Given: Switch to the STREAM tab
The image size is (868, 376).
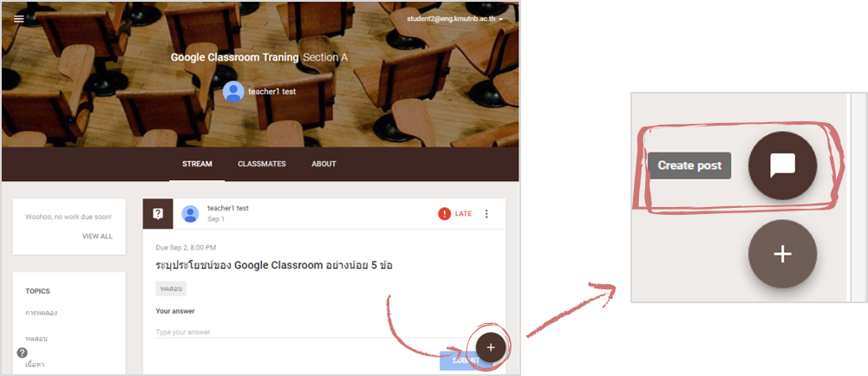Looking at the screenshot, I should pos(197,164).
